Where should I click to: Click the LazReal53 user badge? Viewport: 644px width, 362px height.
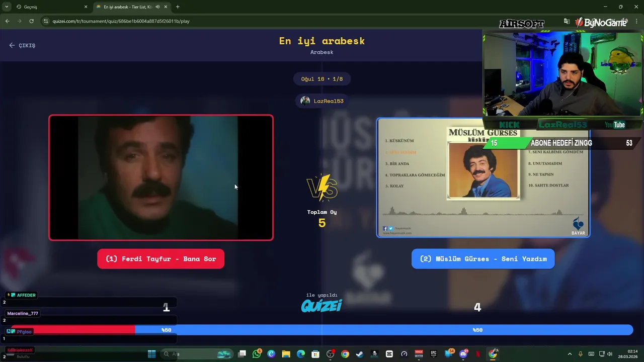click(322, 101)
